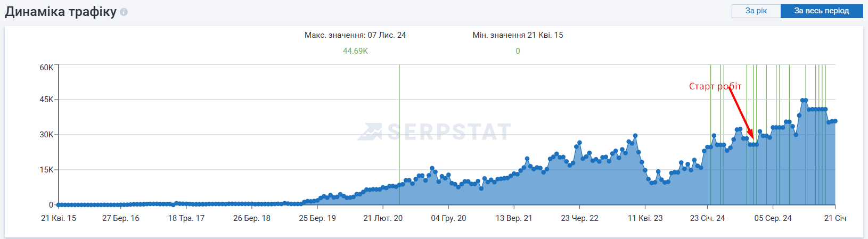Click the info icon beside Динаміка трафіку
This screenshot has height=239, width=868.
click(x=124, y=12)
